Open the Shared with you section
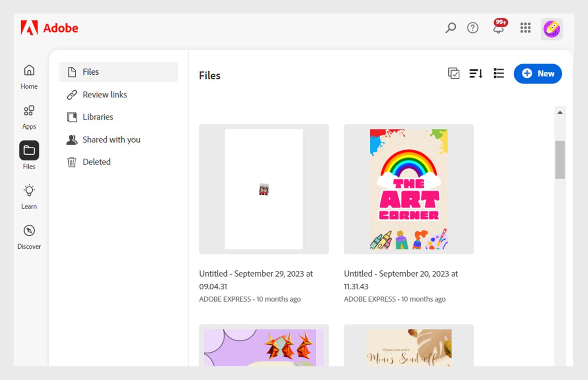Viewport: 588px width, 380px height. click(x=111, y=140)
